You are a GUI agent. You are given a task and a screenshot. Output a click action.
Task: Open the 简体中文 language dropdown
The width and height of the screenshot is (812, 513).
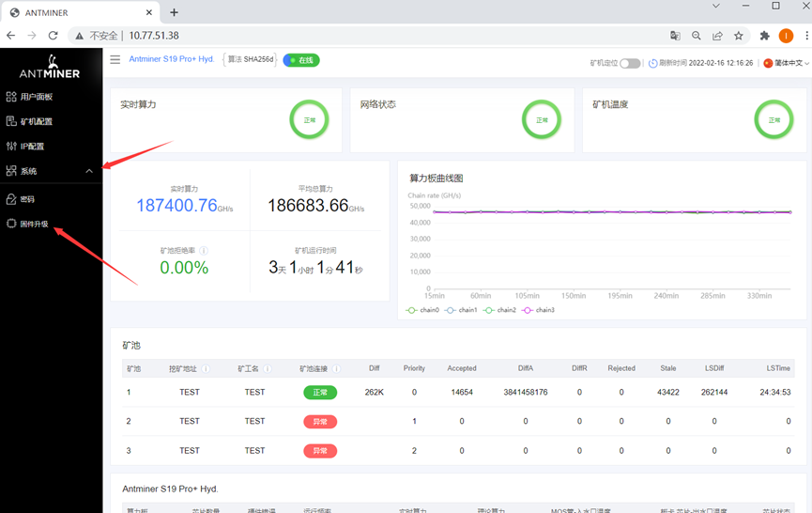click(x=786, y=63)
